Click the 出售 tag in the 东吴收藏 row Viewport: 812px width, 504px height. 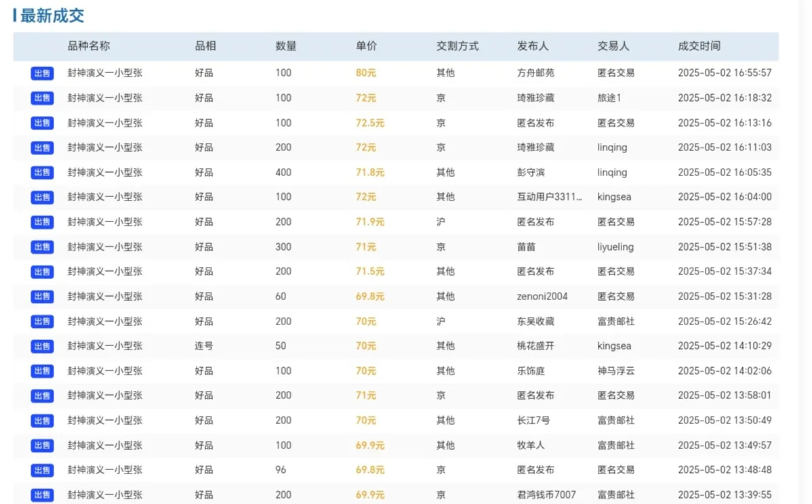click(x=42, y=322)
